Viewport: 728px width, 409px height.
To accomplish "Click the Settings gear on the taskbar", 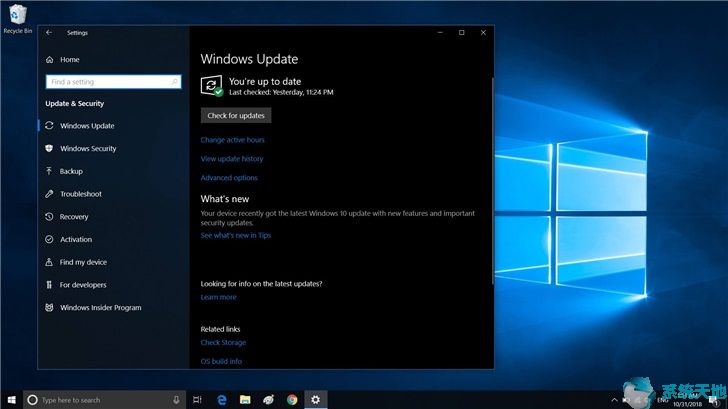I will coord(316,400).
